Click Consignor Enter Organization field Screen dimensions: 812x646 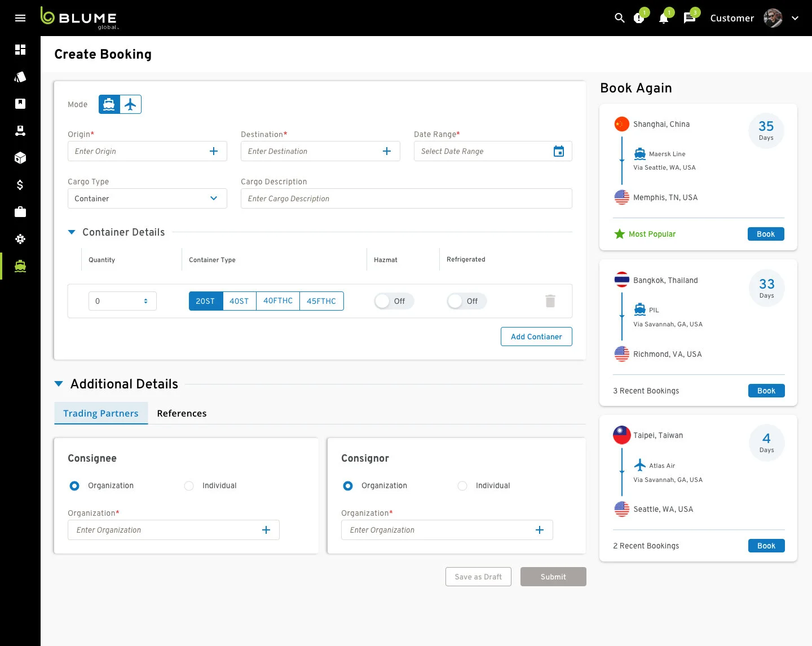click(x=447, y=530)
